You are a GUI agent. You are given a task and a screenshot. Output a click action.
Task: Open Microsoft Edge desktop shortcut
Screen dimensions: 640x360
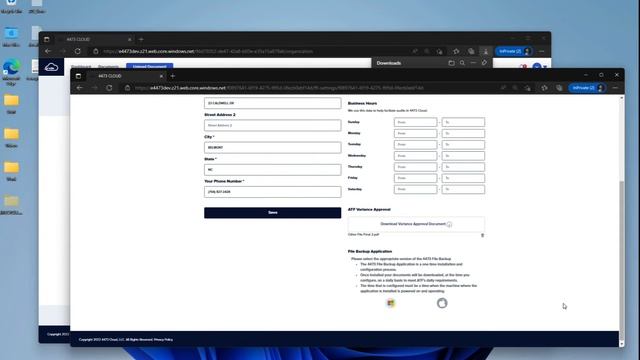[x=11, y=72]
